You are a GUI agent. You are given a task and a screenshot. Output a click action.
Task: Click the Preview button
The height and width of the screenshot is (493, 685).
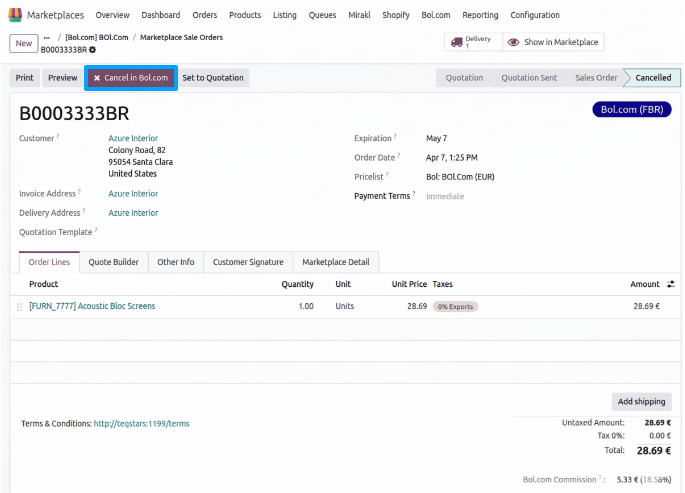click(62, 78)
